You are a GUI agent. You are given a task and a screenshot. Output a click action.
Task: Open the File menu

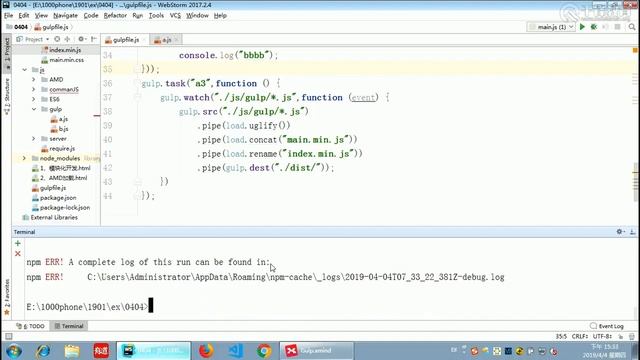(x=9, y=16)
